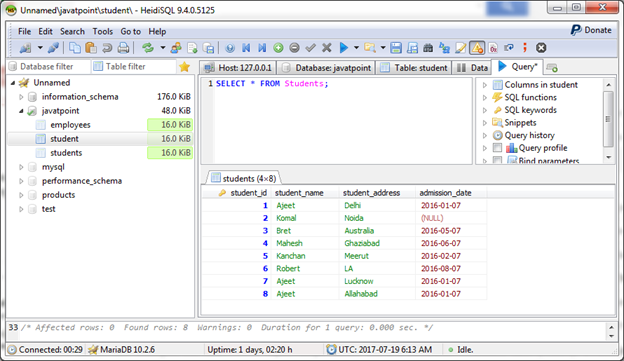Switch to the Table: student tab
Image resolution: width=624 pixels, height=361 pixels.
[414, 68]
